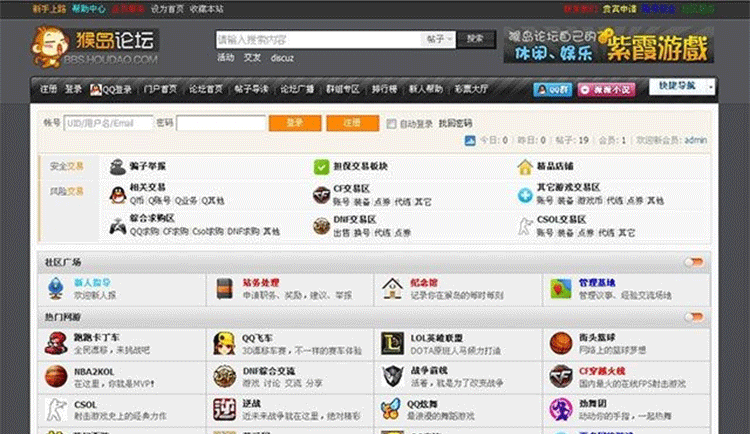
Task: Open the 帮助中心 top link
Action: point(88,9)
